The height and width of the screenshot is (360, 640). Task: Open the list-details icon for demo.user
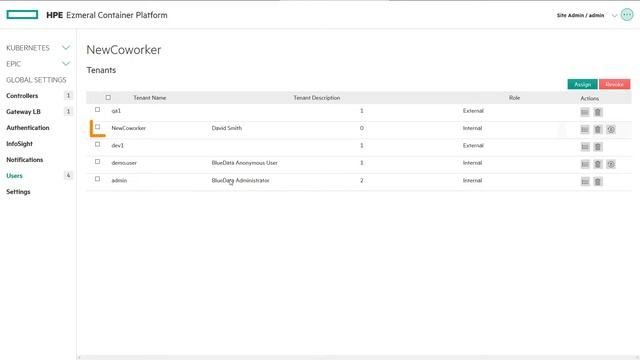[585, 164]
